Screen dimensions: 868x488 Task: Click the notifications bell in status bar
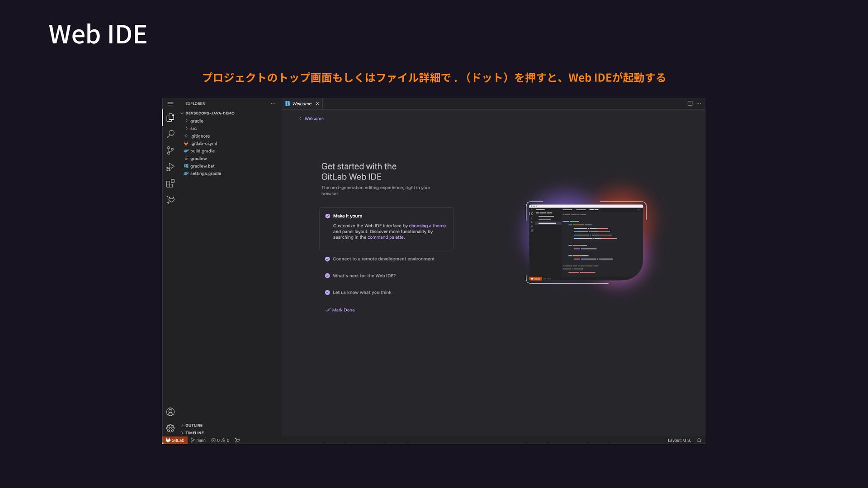[x=699, y=440]
